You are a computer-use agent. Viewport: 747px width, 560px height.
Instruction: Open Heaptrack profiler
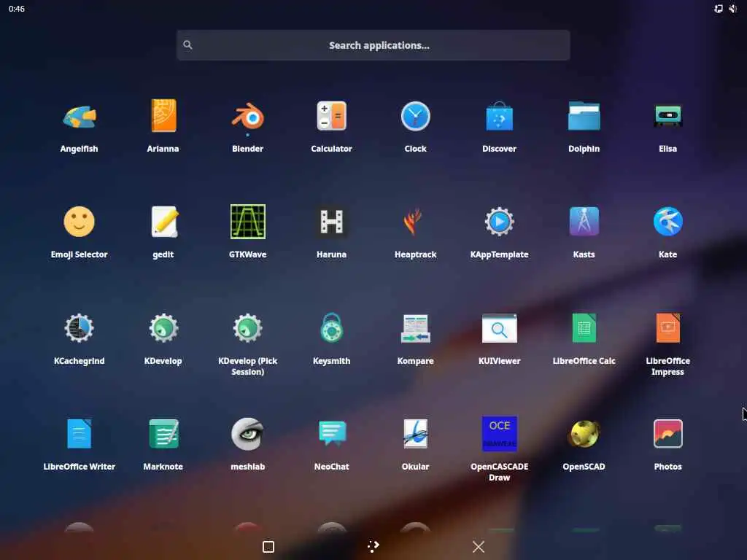coord(414,222)
